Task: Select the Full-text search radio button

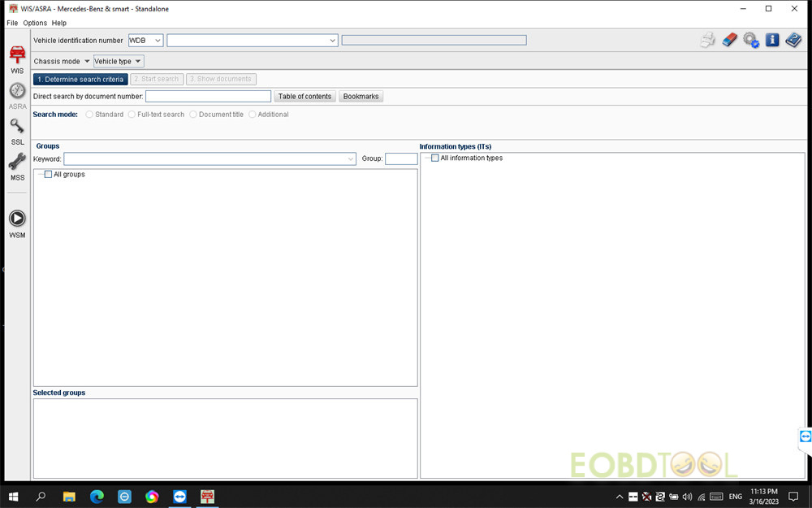Action: tap(132, 115)
